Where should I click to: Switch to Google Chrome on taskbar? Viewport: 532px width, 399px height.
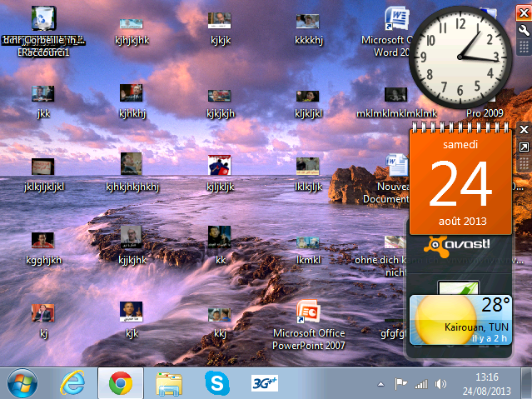[x=121, y=383]
